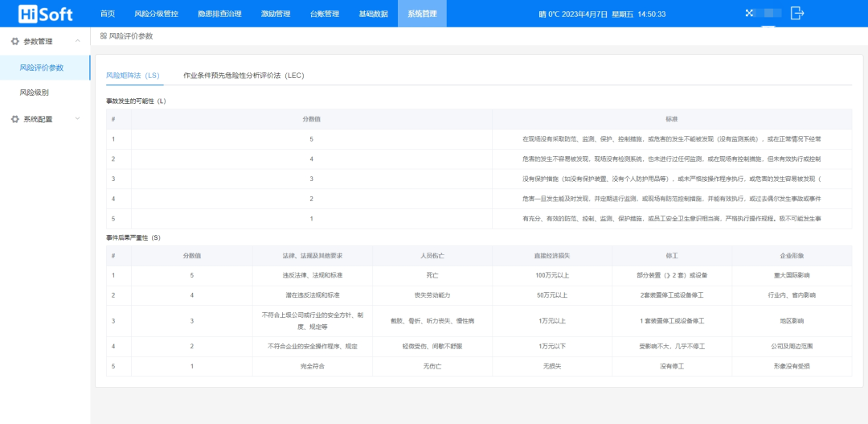This screenshot has width=868, height=424.
Task: Click the 人员伤亡 column header
Action: point(432,256)
